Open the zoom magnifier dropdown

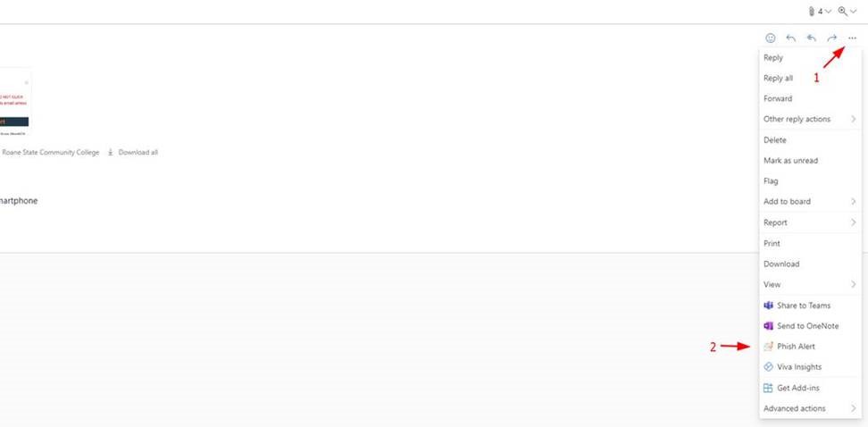pyautogui.click(x=847, y=11)
